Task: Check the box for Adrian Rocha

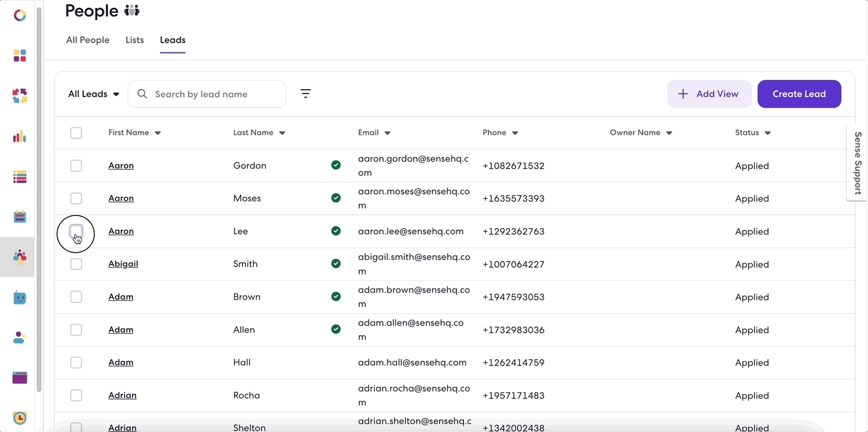Action: point(76,395)
